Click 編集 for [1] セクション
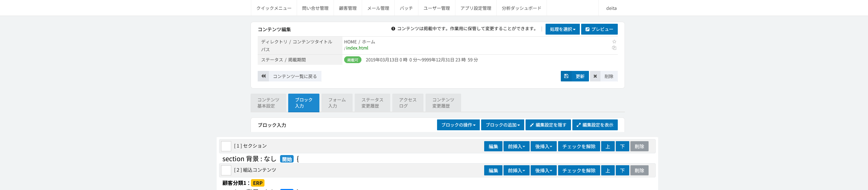Screen dimensions: 868x190 (493, 146)
